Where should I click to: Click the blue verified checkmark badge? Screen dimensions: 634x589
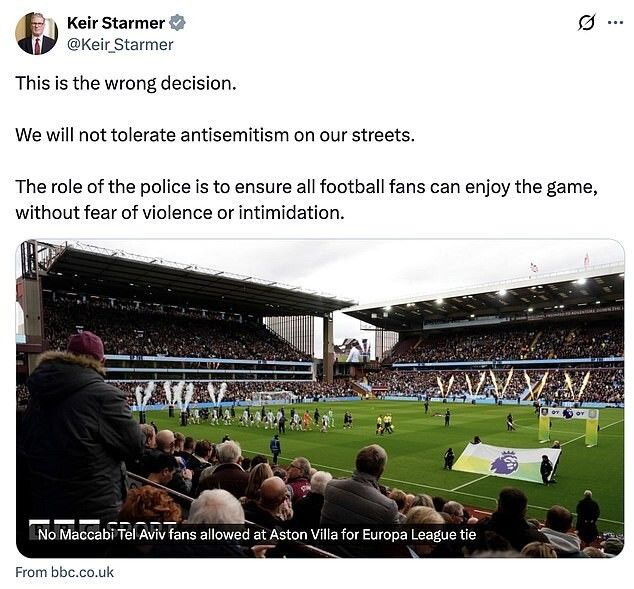coord(178,23)
